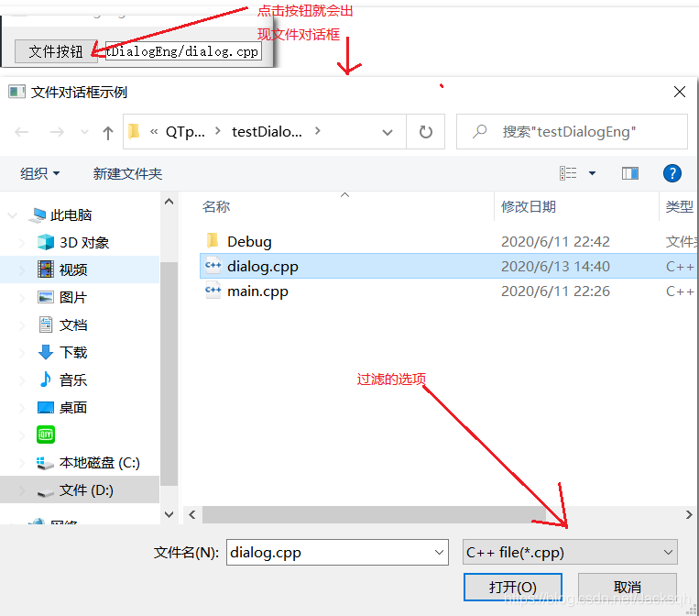The height and width of the screenshot is (616, 699).
Task: Click 新建文件夹 to create a folder
Action: pos(127,173)
